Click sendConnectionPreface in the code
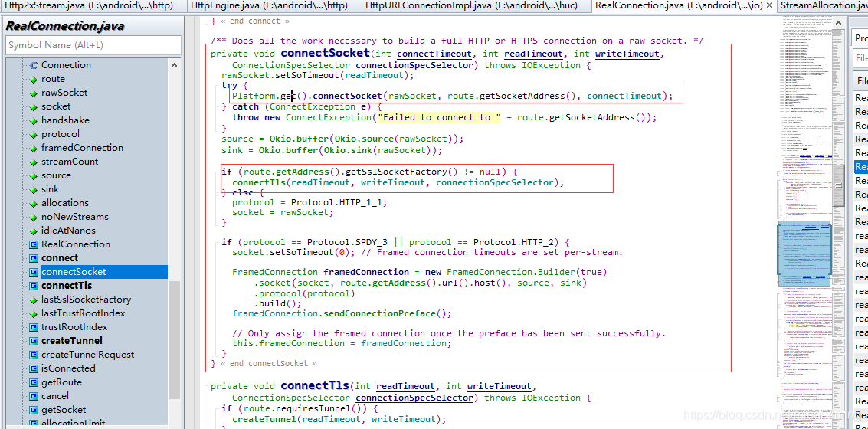 (381, 313)
